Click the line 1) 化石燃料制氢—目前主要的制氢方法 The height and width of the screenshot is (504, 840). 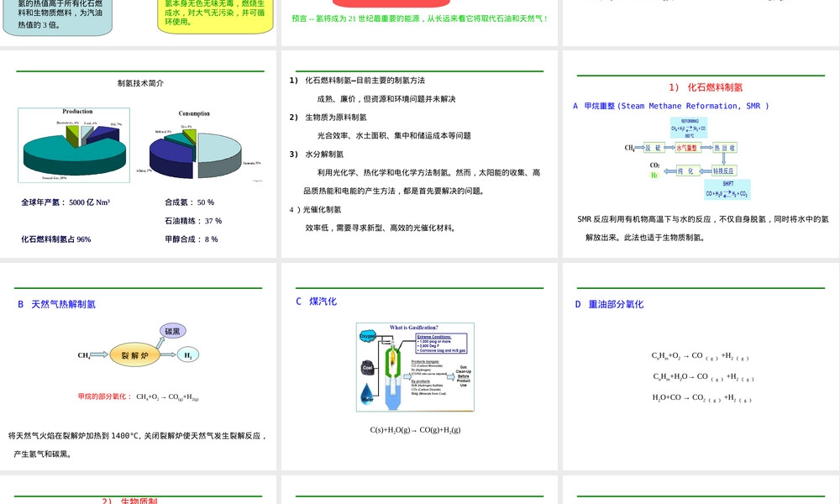point(357,81)
